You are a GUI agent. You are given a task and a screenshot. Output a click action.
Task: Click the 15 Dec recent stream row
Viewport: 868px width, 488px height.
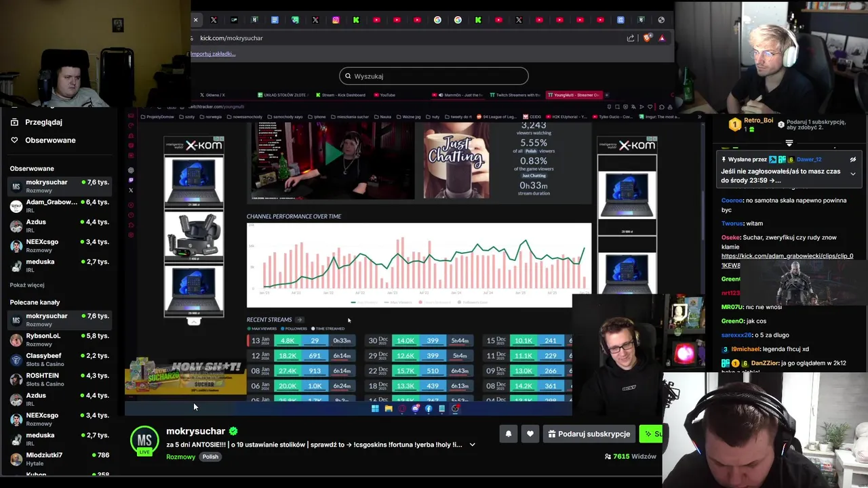click(529, 340)
